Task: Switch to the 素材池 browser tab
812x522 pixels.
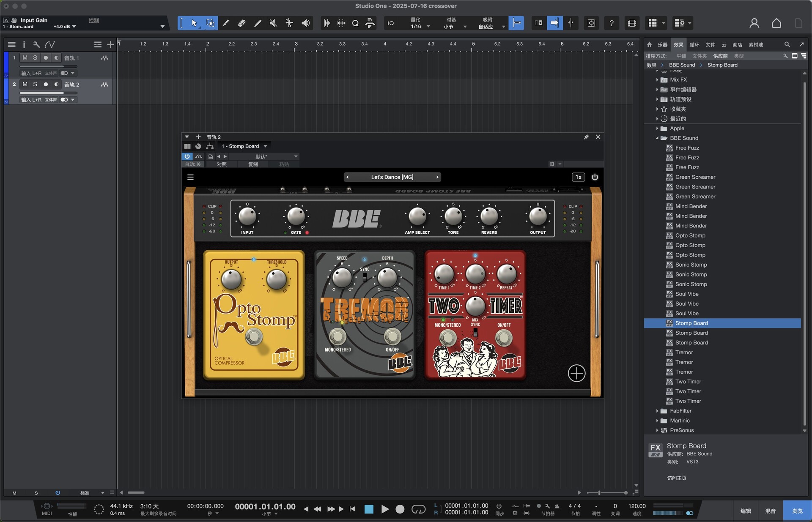Action: [756, 44]
